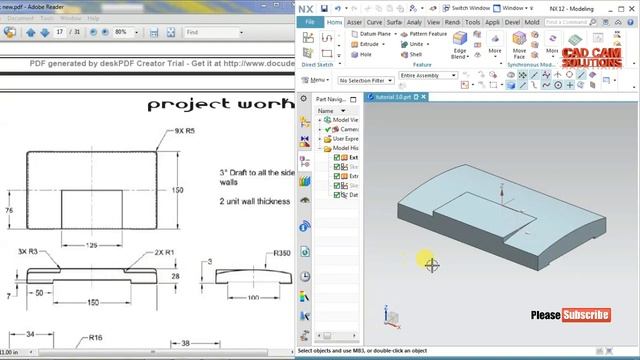Open the Constraint Navigator sidebar icon

coord(305,141)
